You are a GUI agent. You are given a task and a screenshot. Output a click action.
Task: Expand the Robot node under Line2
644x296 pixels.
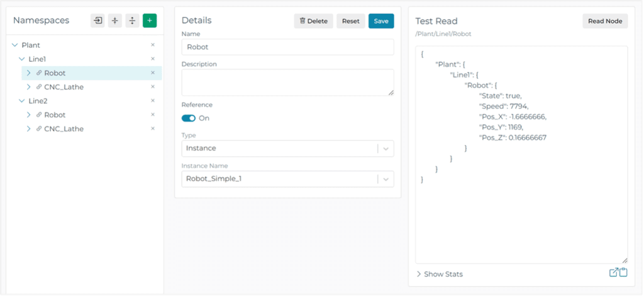tap(28, 115)
